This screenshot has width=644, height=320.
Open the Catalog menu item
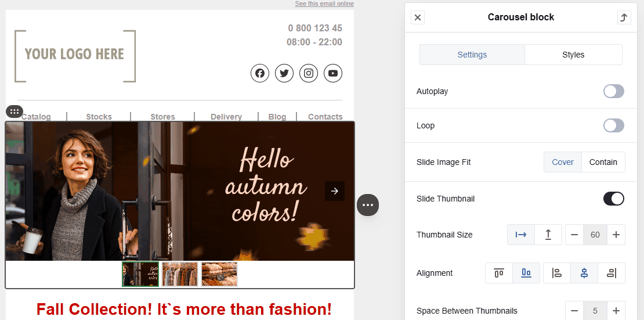(x=36, y=117)
